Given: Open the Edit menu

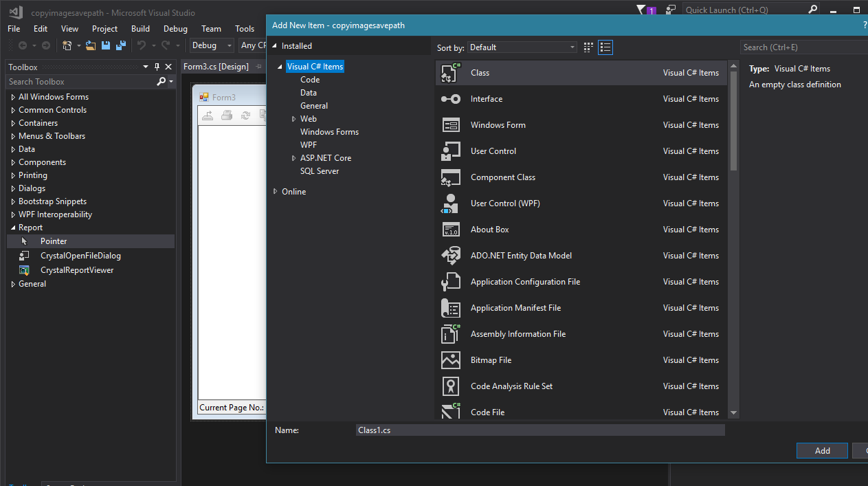Looking at the screenshot, I should tap(41, 29).
